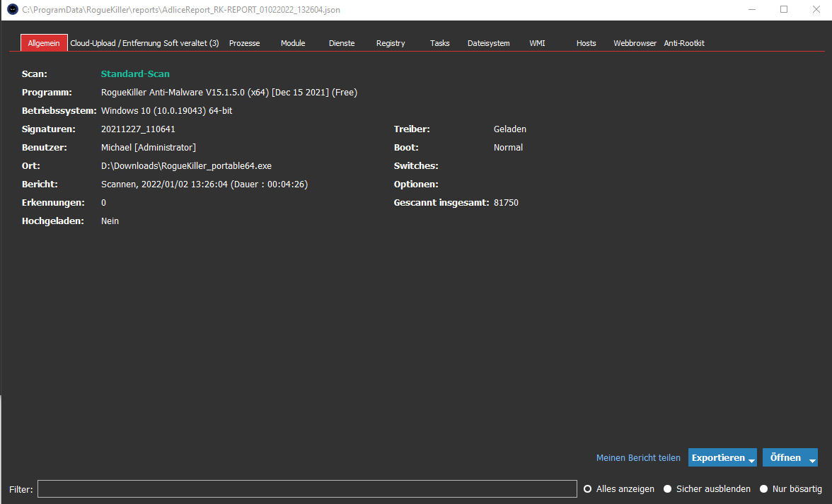This screenshot has height=504, width=832.
Task: Click the Erkennungen value 0
Action: (103, 202)
